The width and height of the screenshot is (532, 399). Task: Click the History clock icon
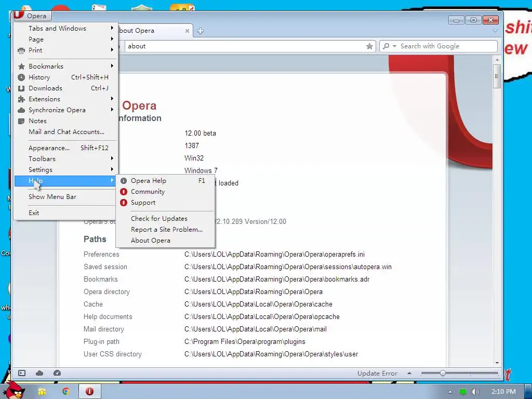point(21,77)
